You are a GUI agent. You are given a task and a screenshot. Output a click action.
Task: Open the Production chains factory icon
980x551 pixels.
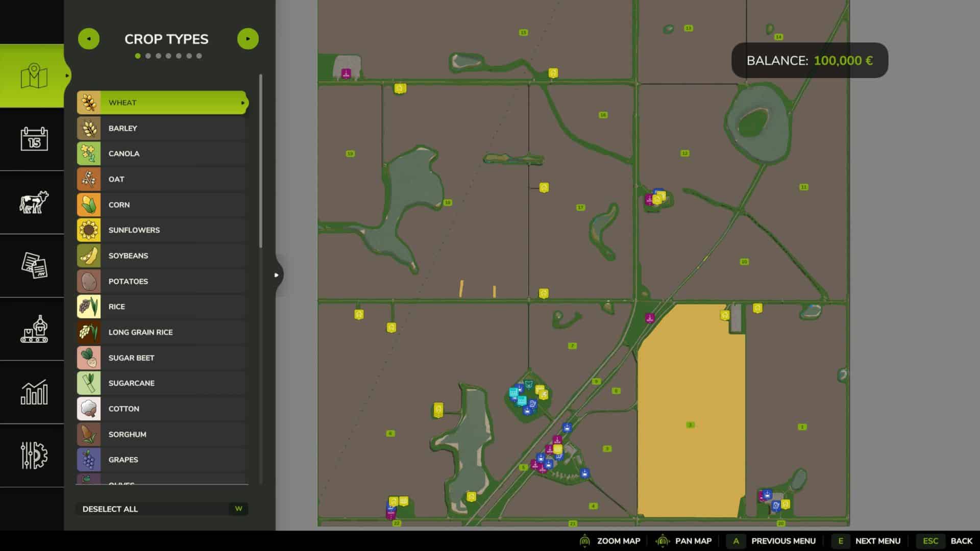tap(34, 329)
